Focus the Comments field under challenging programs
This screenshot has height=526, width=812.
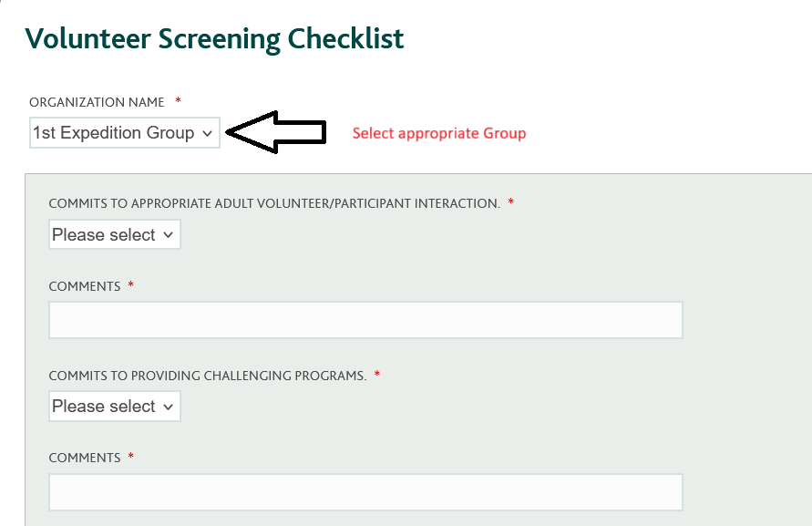365,491
